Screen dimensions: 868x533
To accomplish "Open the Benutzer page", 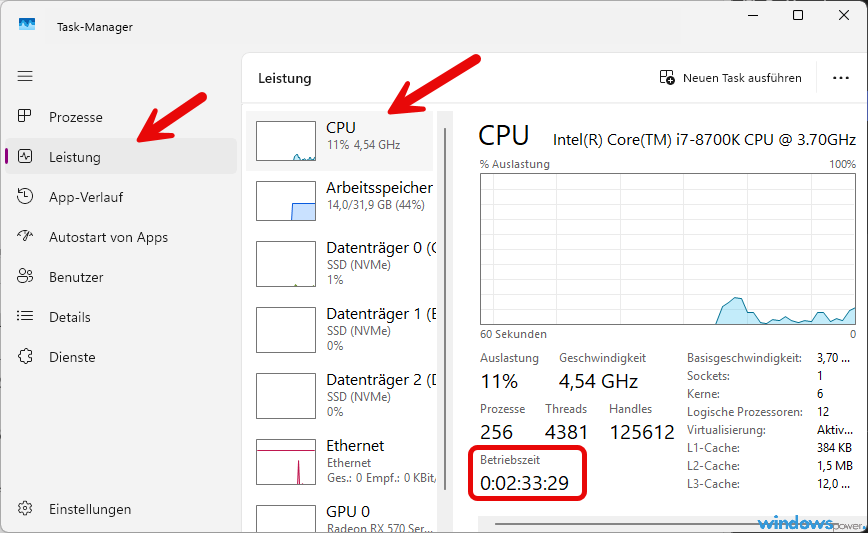I will pos(121,277).
